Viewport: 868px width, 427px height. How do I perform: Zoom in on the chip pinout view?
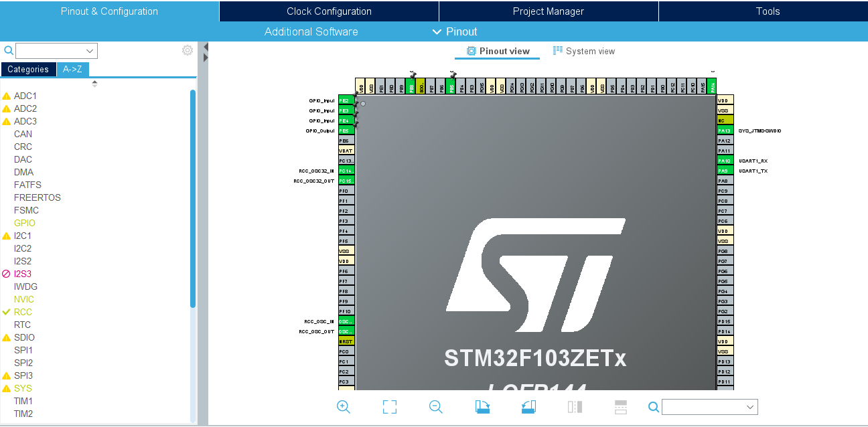pos(343,407)
